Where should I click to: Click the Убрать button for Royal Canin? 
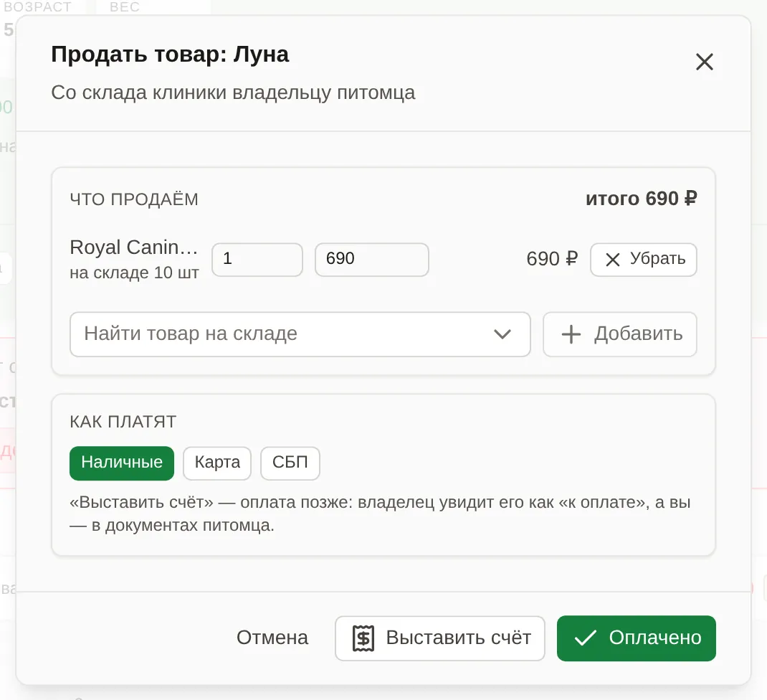click(643, 260)
